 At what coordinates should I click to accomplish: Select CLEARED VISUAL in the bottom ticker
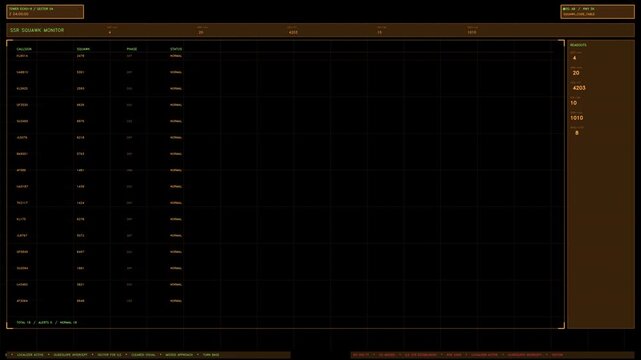coord(143,355)
